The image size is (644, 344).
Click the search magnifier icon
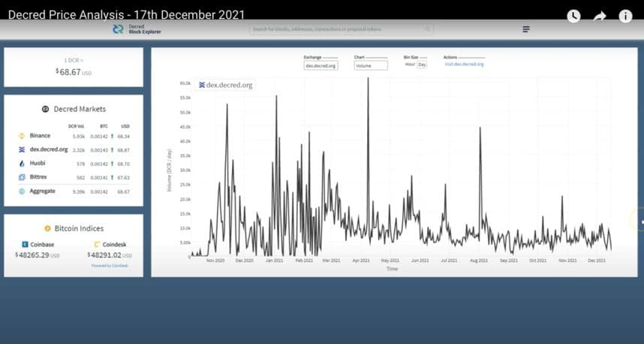(428, 29)
